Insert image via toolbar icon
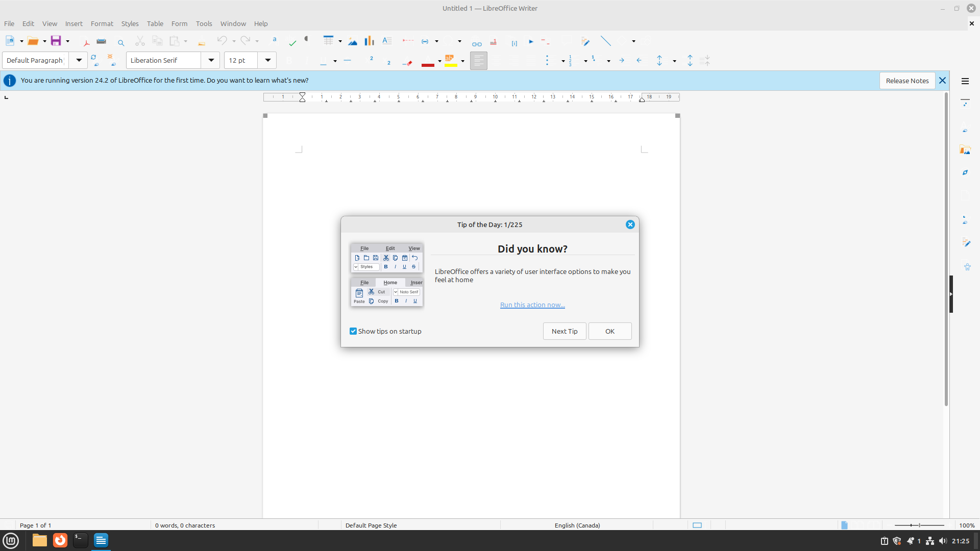This screenshot has height=551, width=980. click(x=353, y=41)
